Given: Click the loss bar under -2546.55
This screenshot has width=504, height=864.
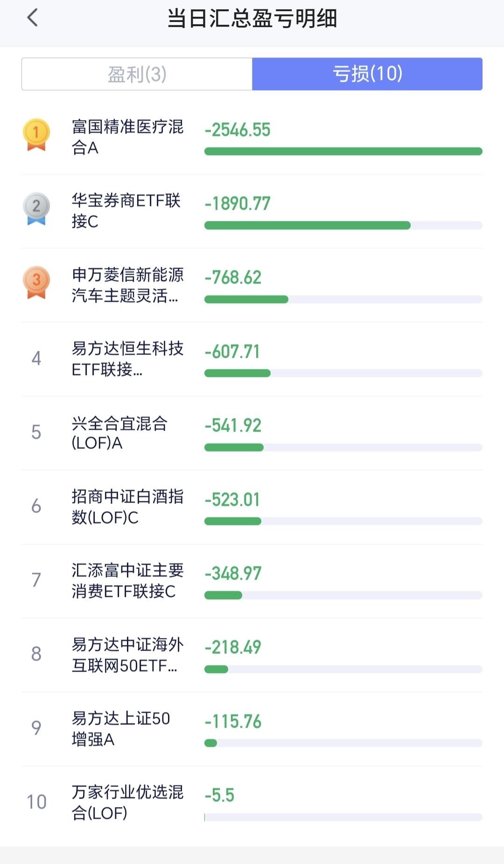Looking at the screenshot, I should coord(343,151).
